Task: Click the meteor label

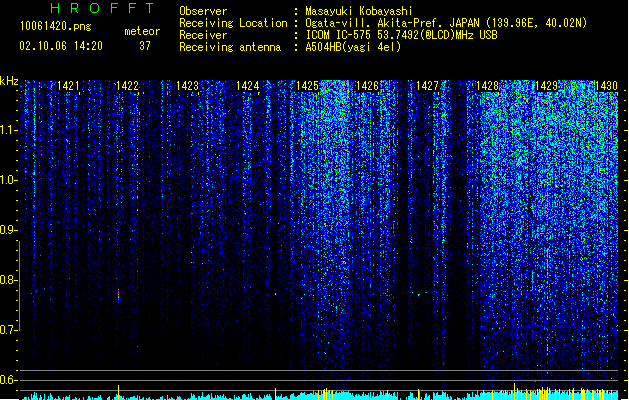Action: (x=142, y=31)
